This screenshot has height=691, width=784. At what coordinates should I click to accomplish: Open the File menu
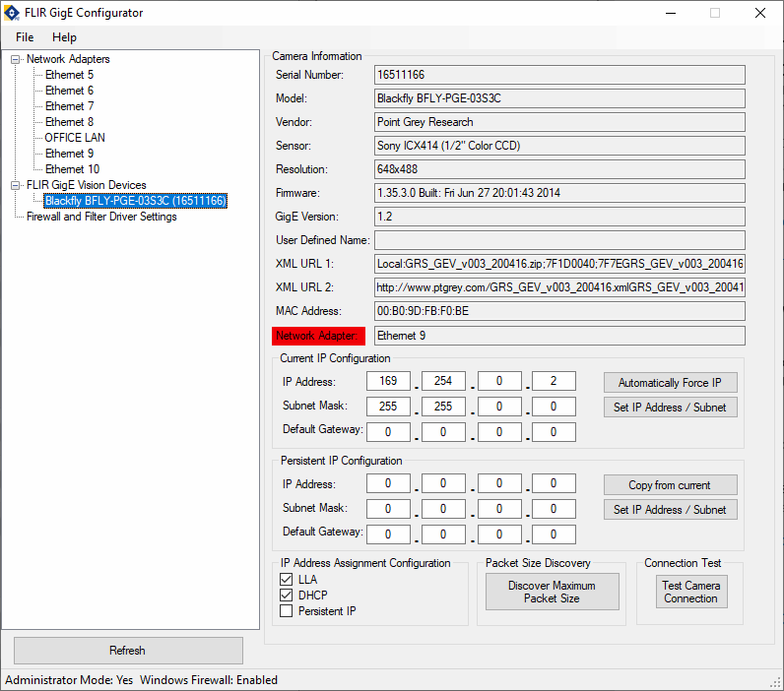pos(25,37)
